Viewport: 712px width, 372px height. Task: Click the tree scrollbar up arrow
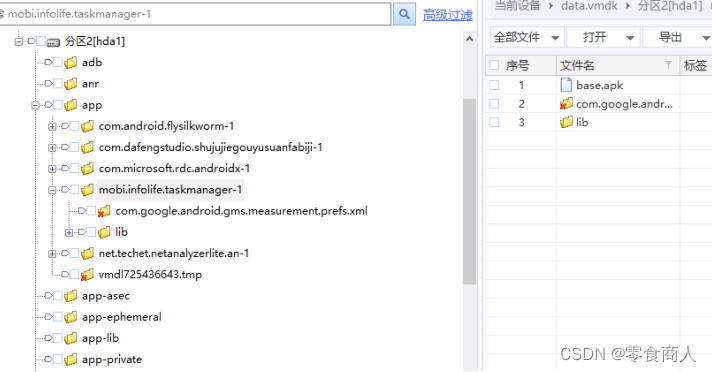tap(470, 39)
